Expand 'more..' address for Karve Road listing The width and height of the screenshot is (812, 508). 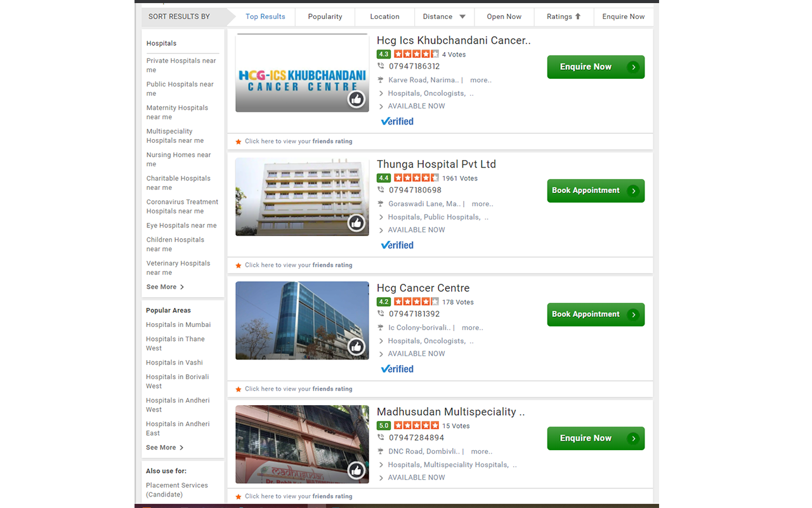(x=480, y=80)
